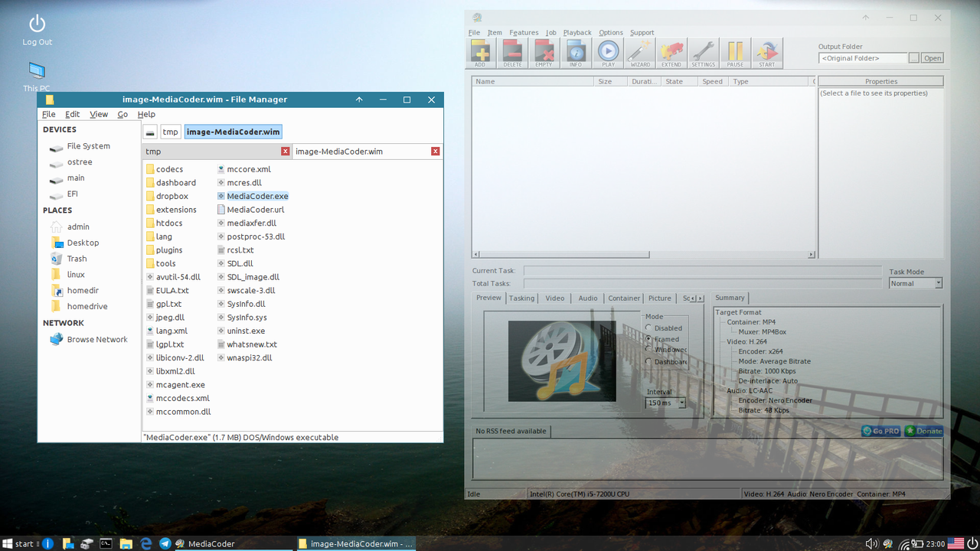Switch to the Container tab

tap(624, 298)
